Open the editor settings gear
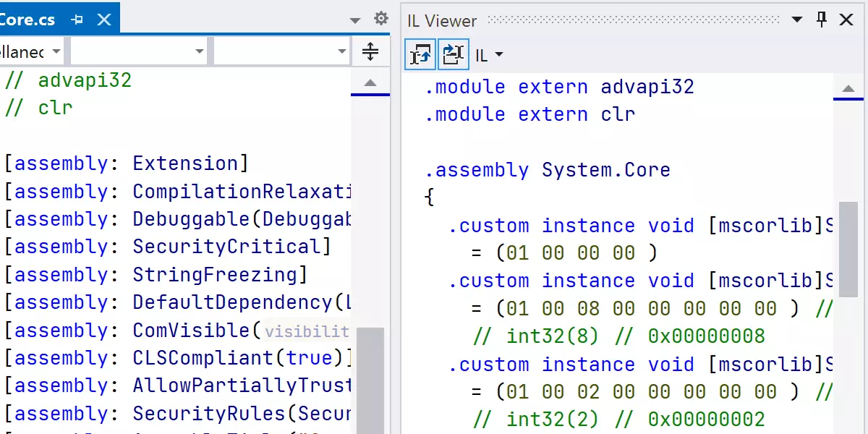The height and width of the screenshot is (434, 868). [x=380, y=19]
